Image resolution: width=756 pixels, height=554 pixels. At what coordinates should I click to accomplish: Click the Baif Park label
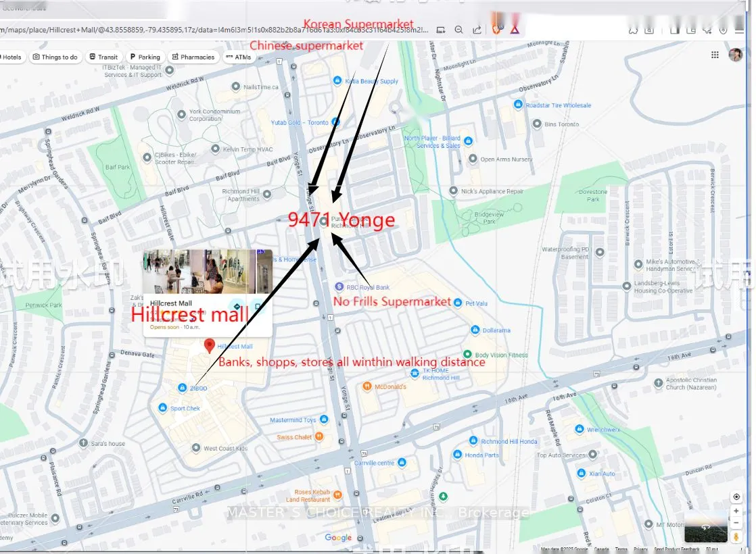click(x=118, y=167)
